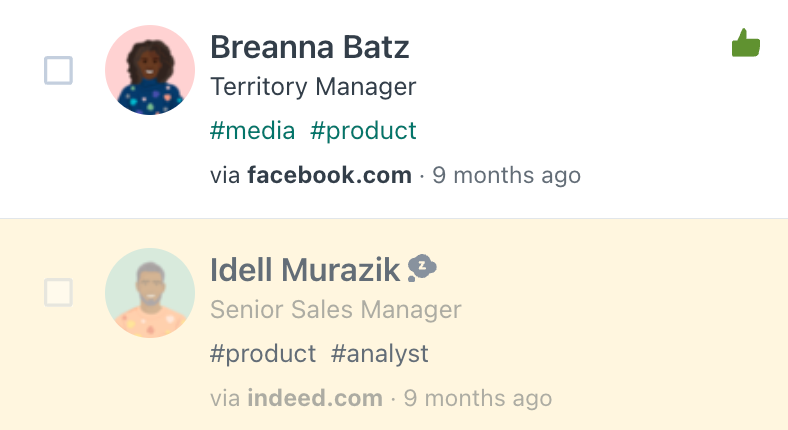This screenshot has width=788, height=430.
Task: Select the Breanna Batz candidate row
Action: pyautogui.click(x=394, y=109)
